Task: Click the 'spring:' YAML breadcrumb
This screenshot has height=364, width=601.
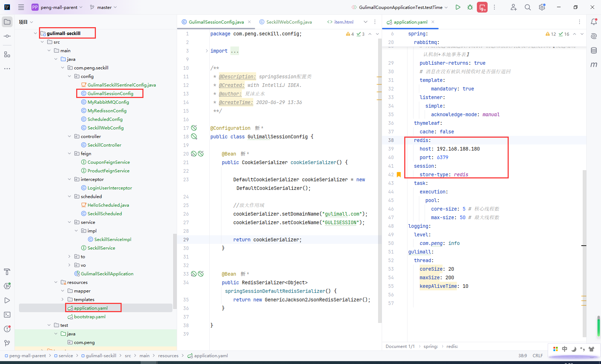Action: click(x=431, y=346)
